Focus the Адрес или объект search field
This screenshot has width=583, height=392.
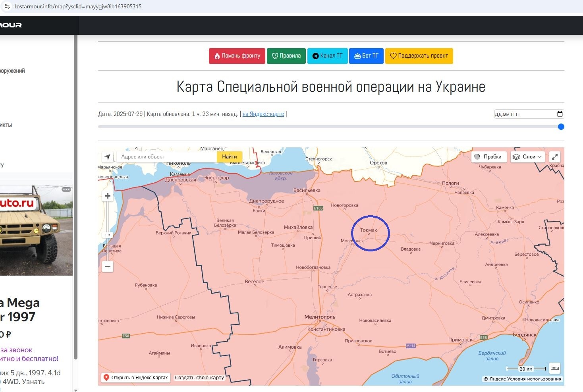pyautogui.click(x=167, y=157)
